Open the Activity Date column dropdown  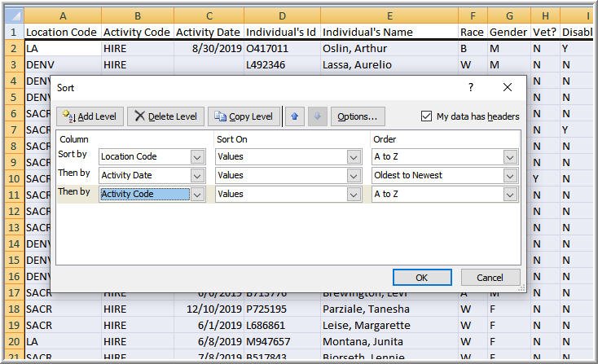[197, 175]
